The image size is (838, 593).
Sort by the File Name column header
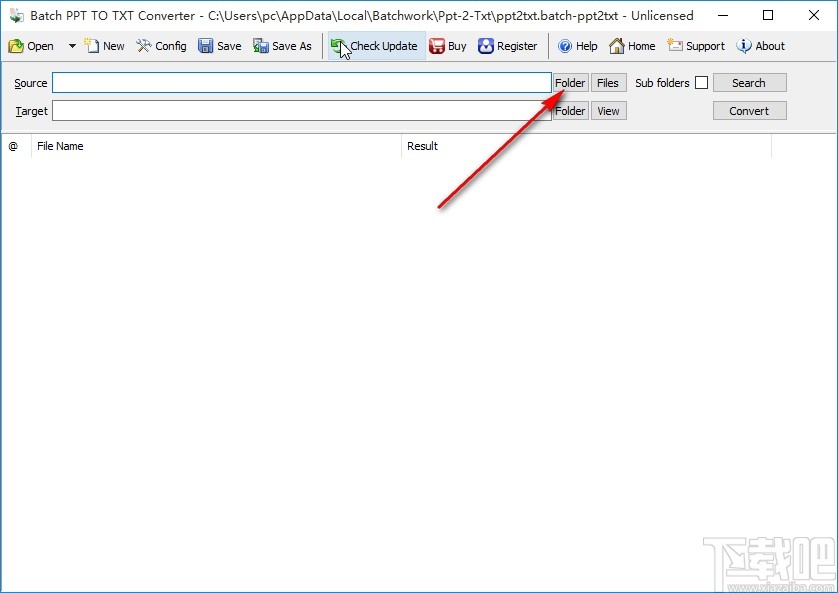click(60, 146)
